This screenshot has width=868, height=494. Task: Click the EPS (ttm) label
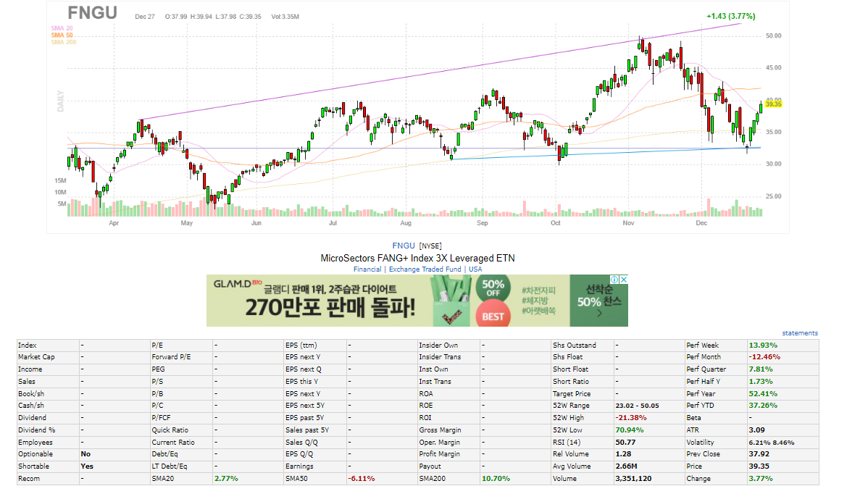pos(301,346)
